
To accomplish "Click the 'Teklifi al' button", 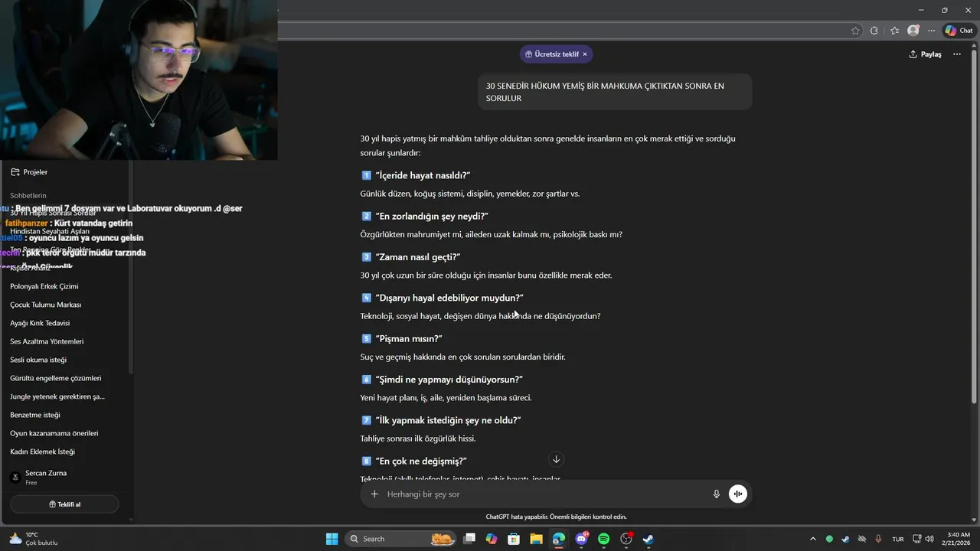I will click(x=64, y=504).
